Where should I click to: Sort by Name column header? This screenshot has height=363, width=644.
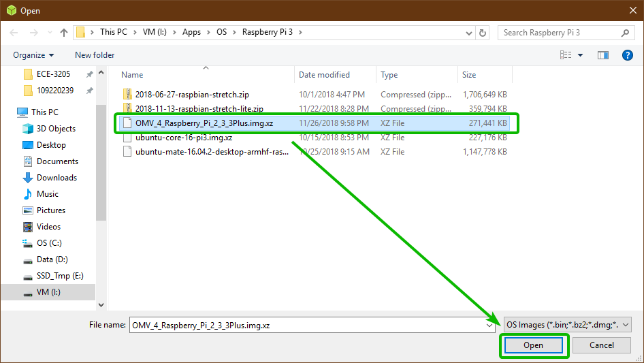point(132,75)
